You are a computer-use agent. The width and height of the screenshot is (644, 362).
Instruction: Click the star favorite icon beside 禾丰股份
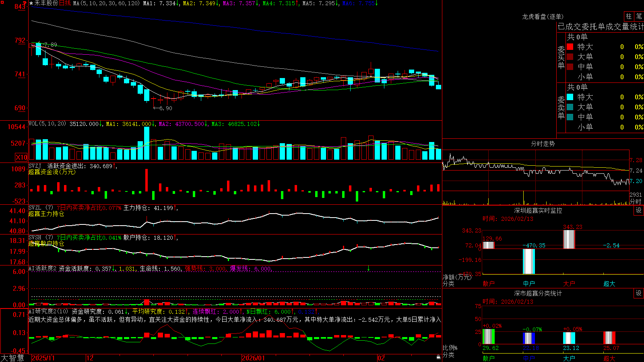coord(31,3)
